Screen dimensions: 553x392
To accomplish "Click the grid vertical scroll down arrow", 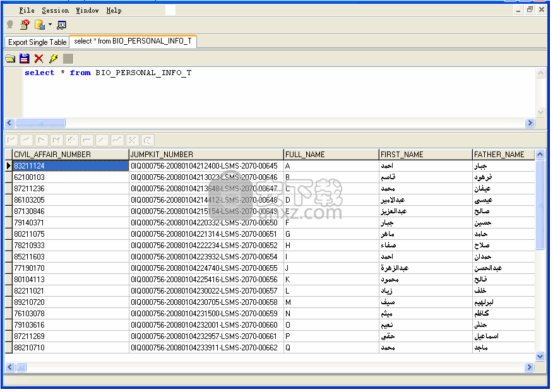I will pyautogui.click(x=540, y=357).
